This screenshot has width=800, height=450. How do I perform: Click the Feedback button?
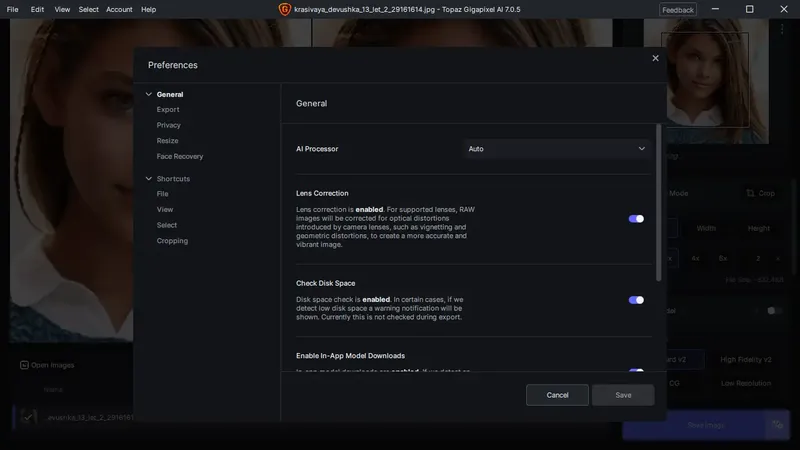click(x=678, y=10)
